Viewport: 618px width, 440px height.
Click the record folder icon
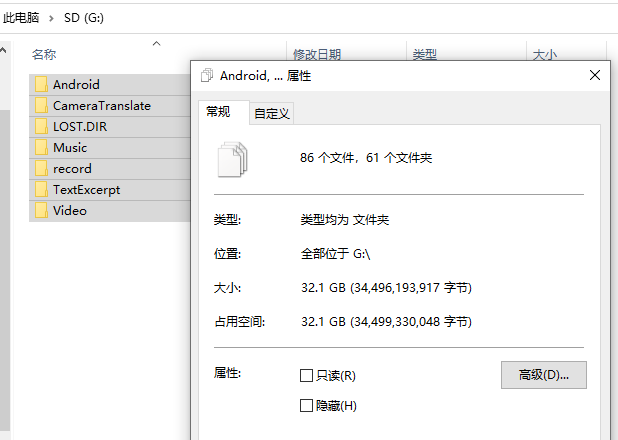(41, 168)
